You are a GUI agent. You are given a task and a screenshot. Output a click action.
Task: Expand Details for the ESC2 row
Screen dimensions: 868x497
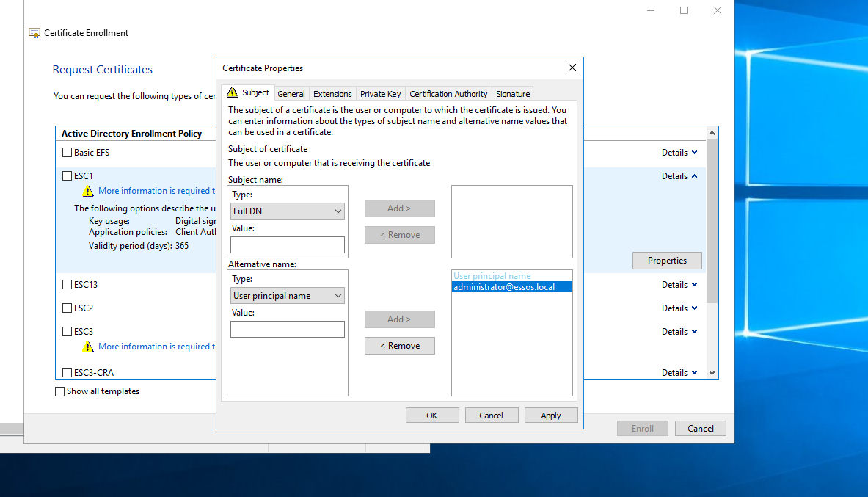[679, 308]
